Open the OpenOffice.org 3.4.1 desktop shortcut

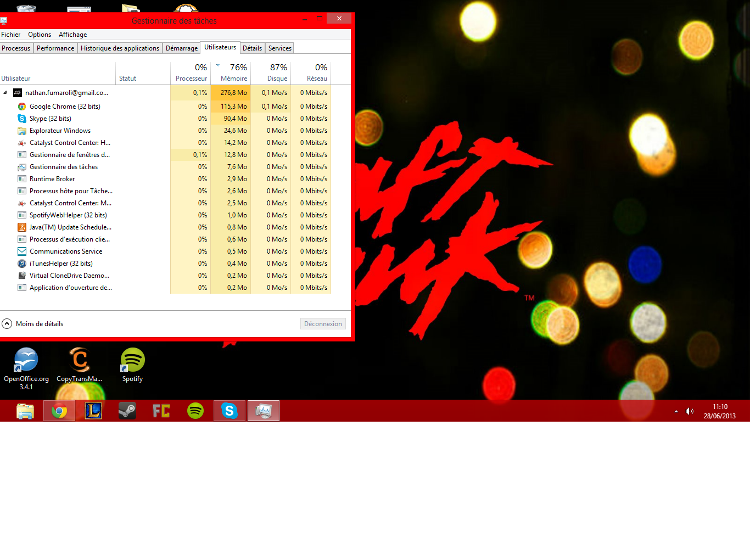click(x=26, y=368)
